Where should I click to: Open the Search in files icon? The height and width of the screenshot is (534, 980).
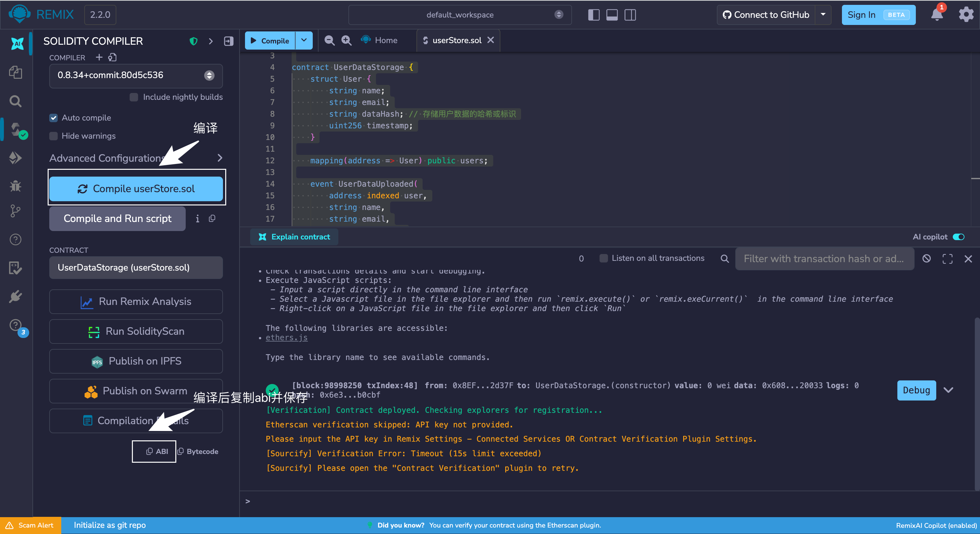[16, 101]
